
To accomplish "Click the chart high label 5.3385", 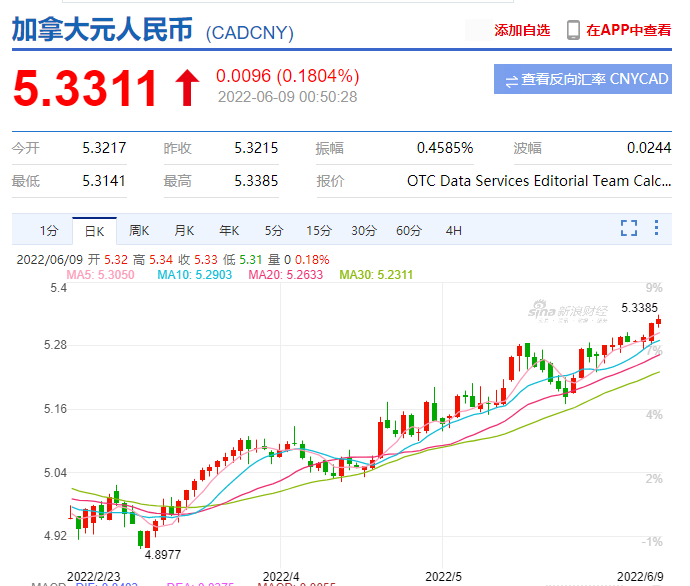I will [x=639, y=308].
